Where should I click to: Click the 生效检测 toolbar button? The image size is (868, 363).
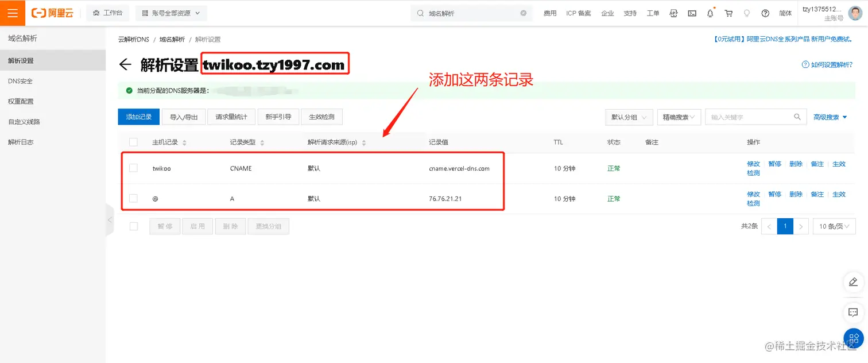point(321,117)
